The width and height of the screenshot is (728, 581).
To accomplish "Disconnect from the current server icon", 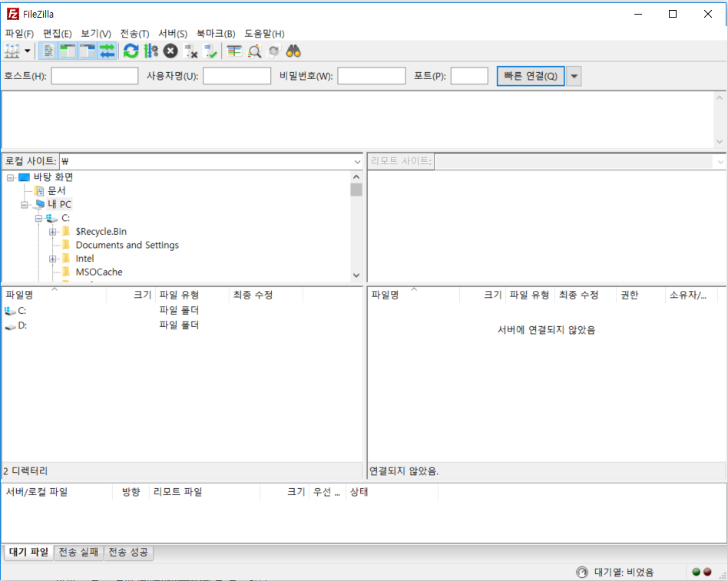I will [x=190, y=51].
